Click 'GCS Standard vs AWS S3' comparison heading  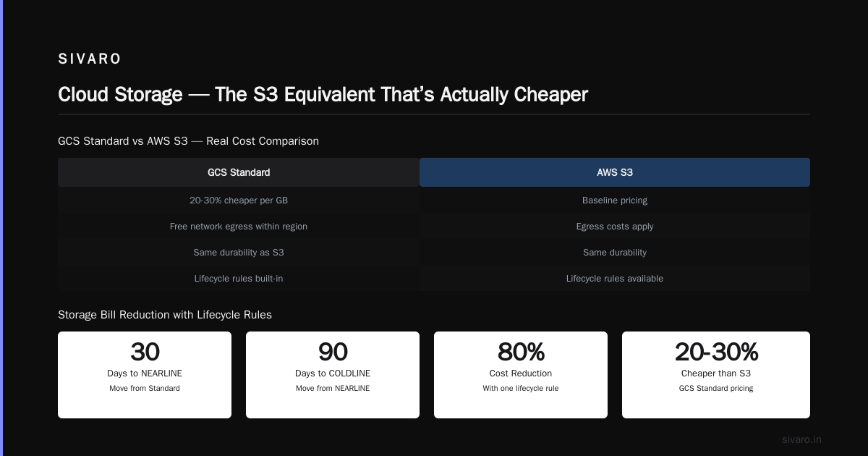click(x=188, y=141)
